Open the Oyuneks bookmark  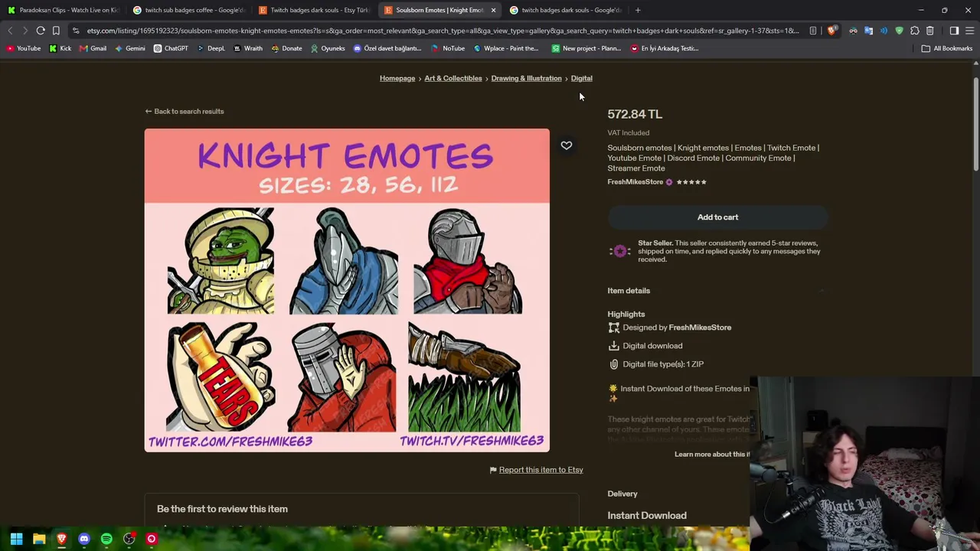(328, 48)
